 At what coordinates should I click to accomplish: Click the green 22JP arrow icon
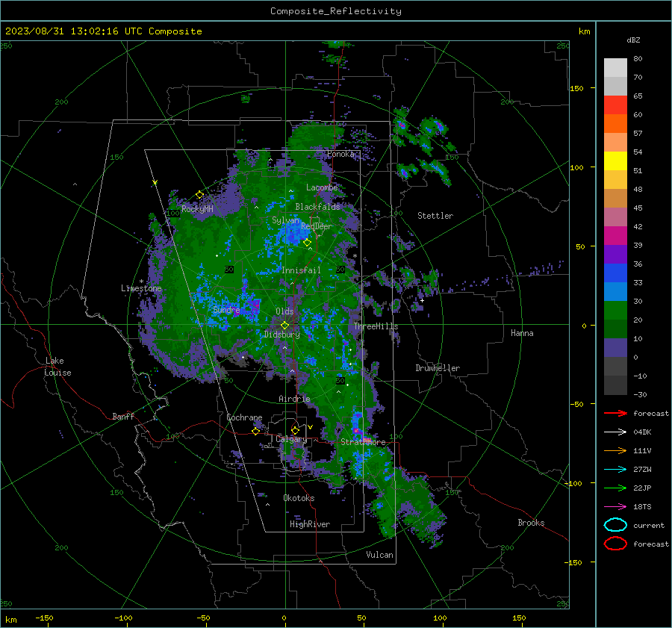615,488
